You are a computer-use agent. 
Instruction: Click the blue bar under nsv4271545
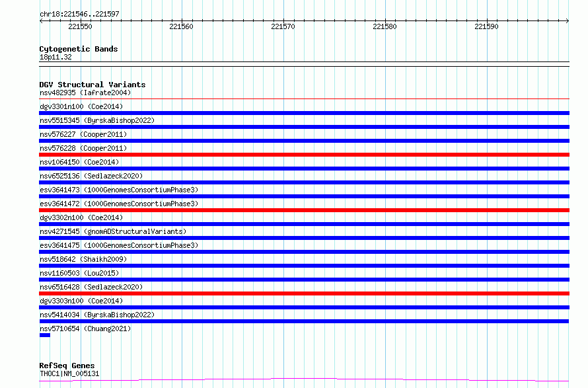point(304,238)
